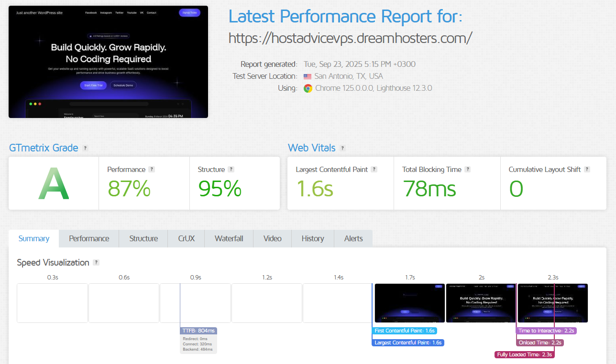Viewport: 616px width, 364px height.
Task: Click the TTFB: 804ms marker
Action: click(199, 331)
